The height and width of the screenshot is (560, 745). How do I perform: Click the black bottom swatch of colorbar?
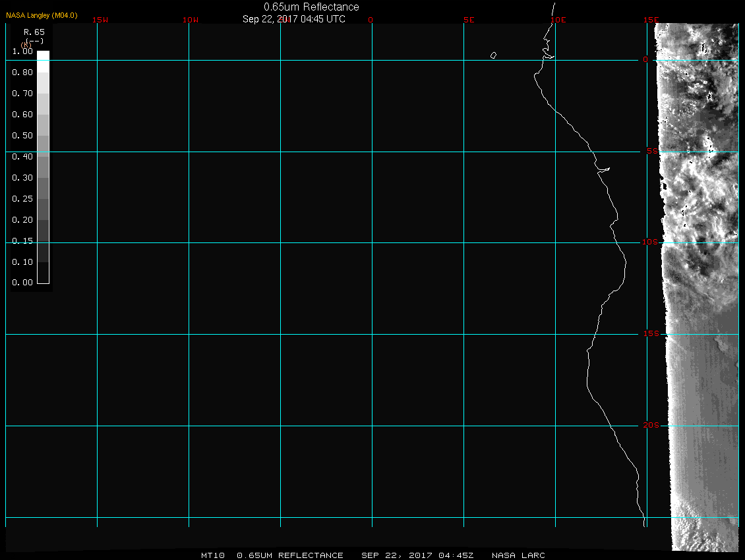(x=44, y=273)
